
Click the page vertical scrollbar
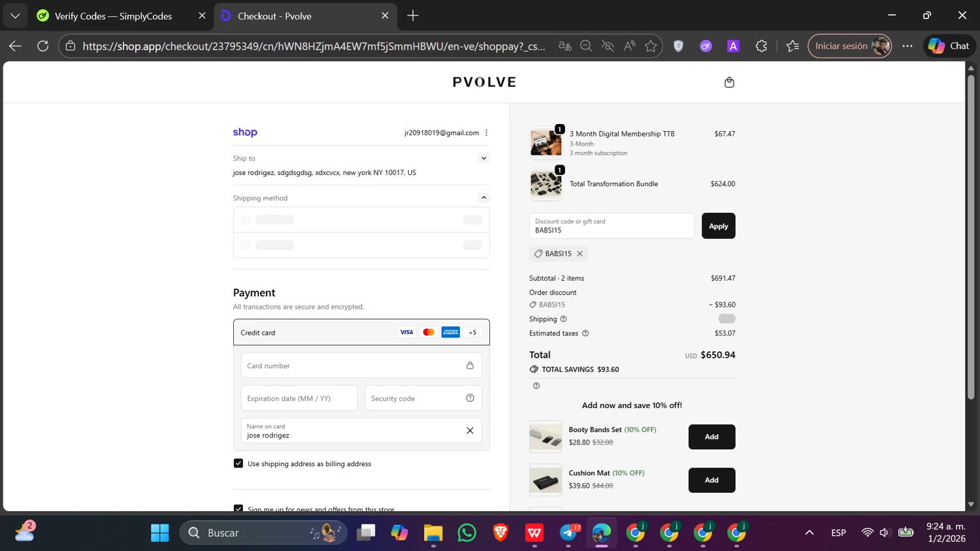[x=971, y=238]
